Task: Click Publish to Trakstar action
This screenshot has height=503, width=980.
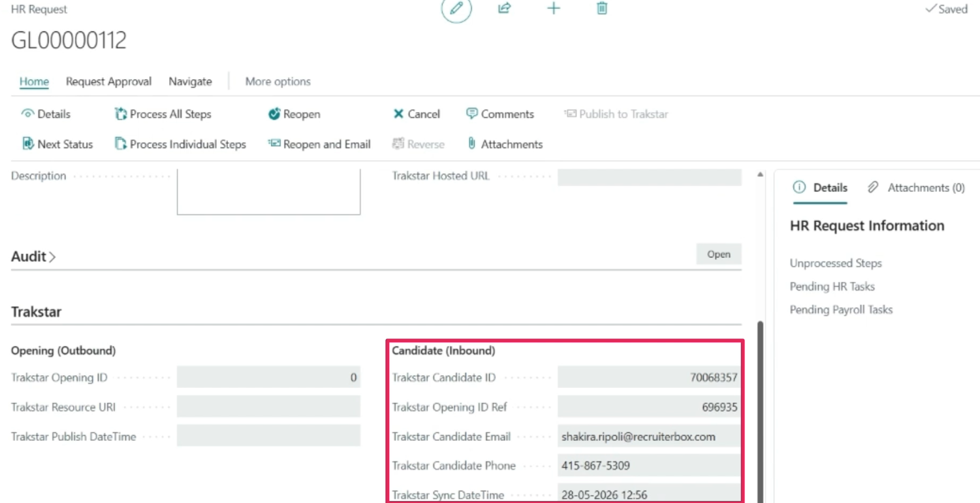Action: pos(616,114)
